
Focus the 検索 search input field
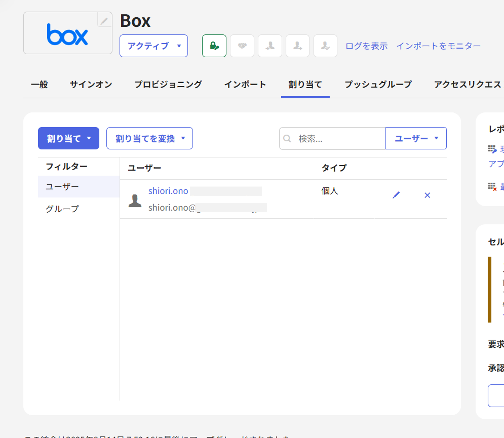pos(339,139)
